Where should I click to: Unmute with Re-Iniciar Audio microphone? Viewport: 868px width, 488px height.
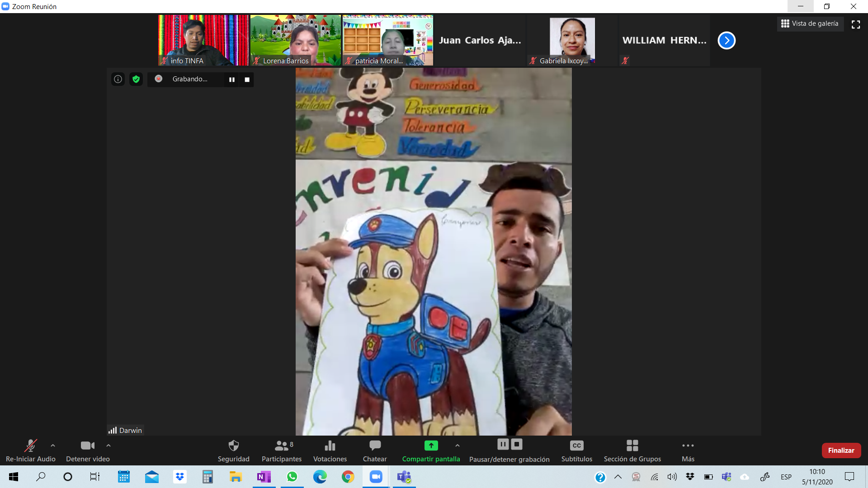tap(30, 446)
